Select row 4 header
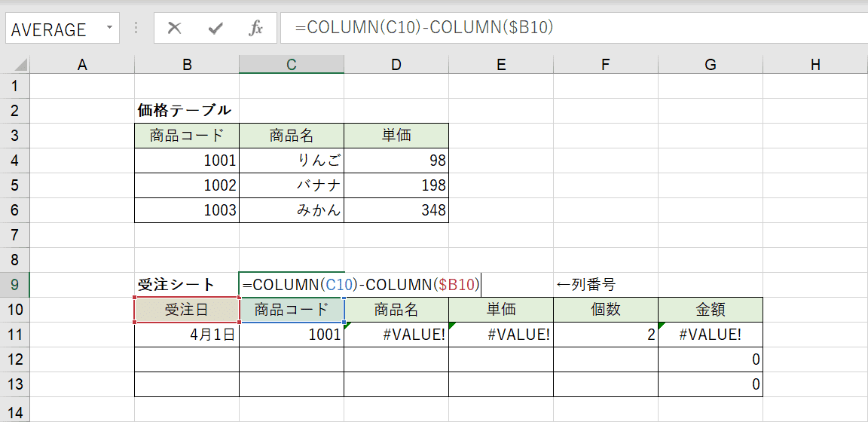The image size is (868, 422). click(x=14, y=161)
